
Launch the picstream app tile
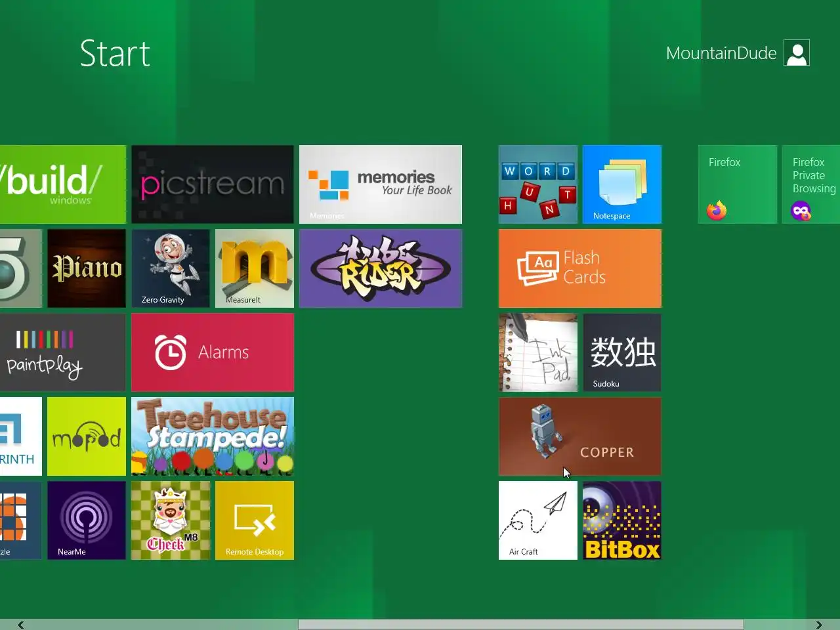(213, 184)
